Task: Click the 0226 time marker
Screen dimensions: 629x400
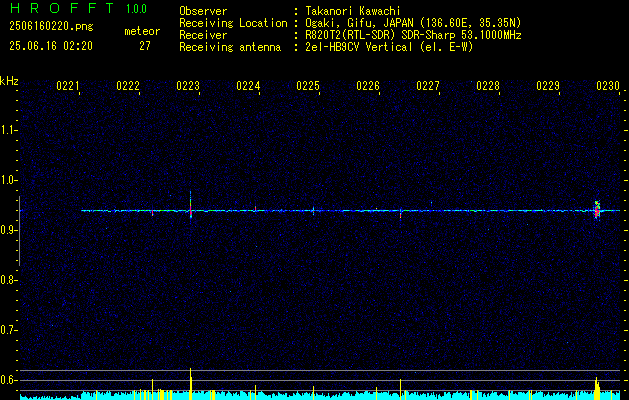Action: click(x=368, y=86)
